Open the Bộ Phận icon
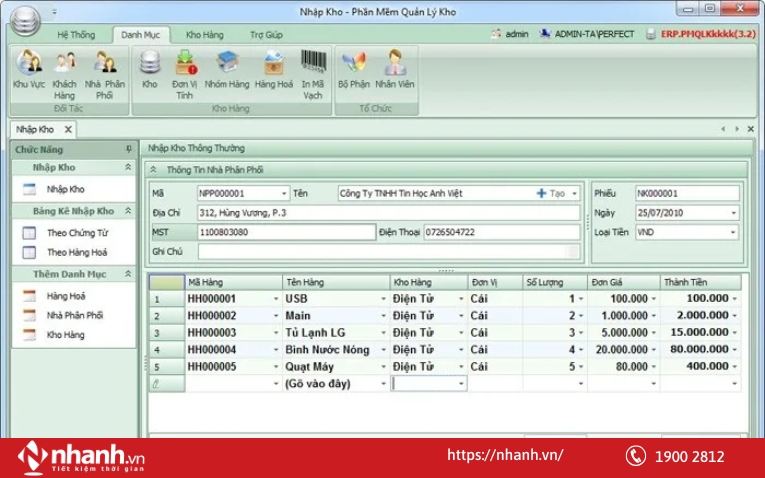Screen dimensions: 765x478 pos(353,66)
